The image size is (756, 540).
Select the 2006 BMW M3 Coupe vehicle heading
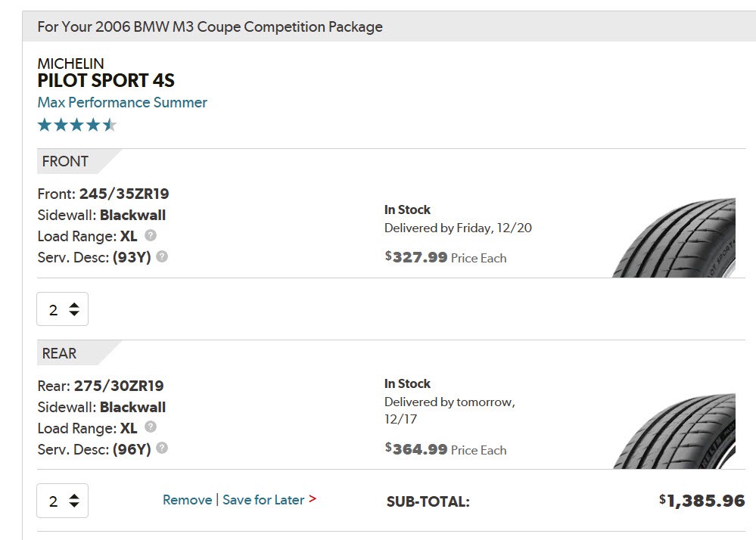(210, 26)
